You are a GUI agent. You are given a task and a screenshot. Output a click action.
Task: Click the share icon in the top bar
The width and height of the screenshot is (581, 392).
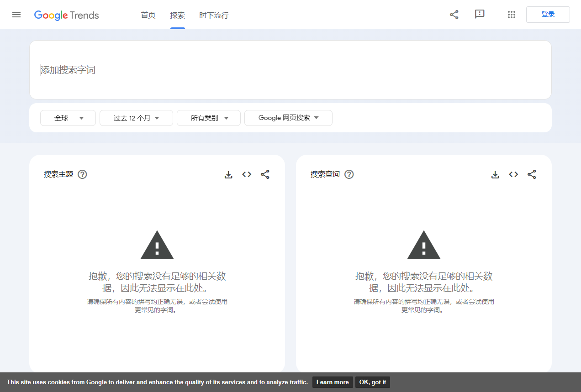point(454,14)
